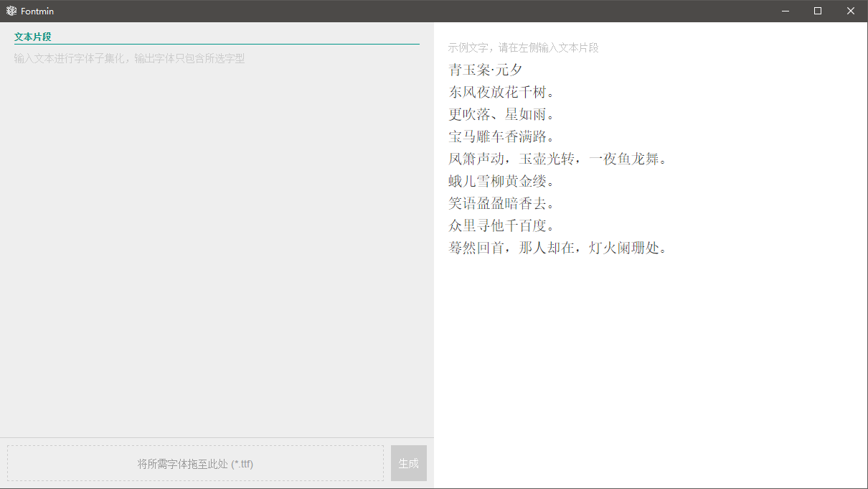Click the line 凤箫声动，玉壶光转，一夜鱼龙舞。

pyautogui.click(x=558, y=159)
